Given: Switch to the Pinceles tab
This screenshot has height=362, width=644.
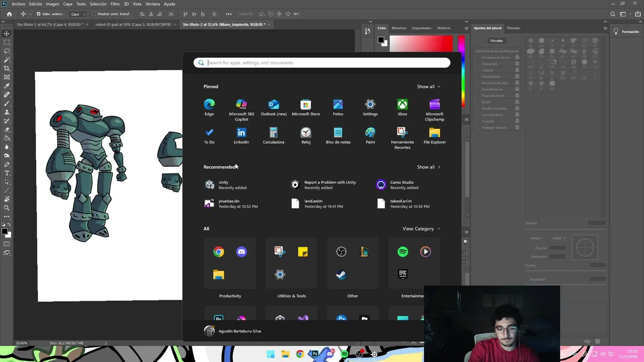Looking at the screenshot, I should click(513, 28).
